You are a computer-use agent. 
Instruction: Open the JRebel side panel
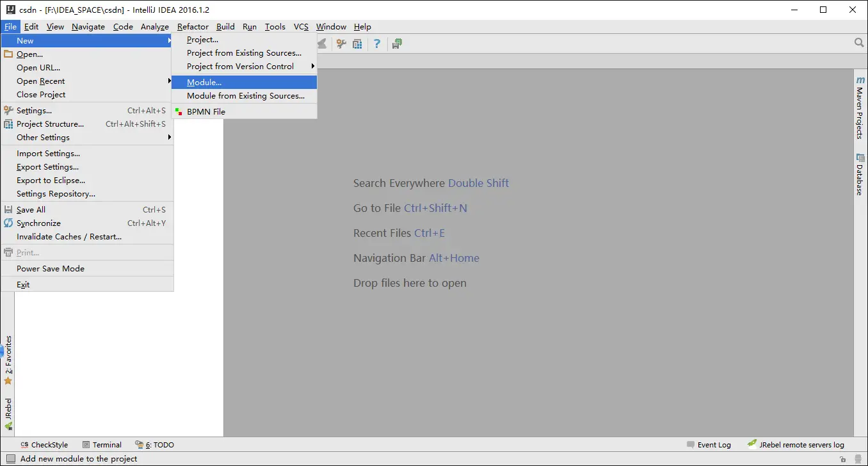pos(8,414)
